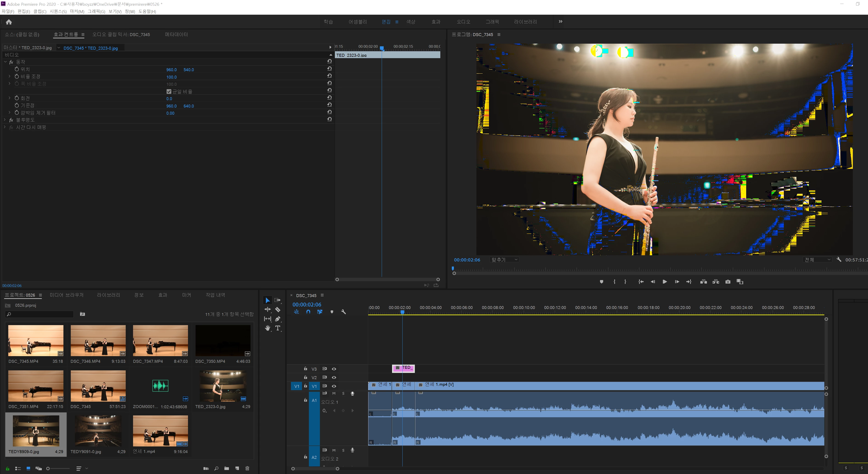Screen dimensions: 868x474
Task: Uncheck the 균일 비율 checkbox
Action: coord(169,91)
